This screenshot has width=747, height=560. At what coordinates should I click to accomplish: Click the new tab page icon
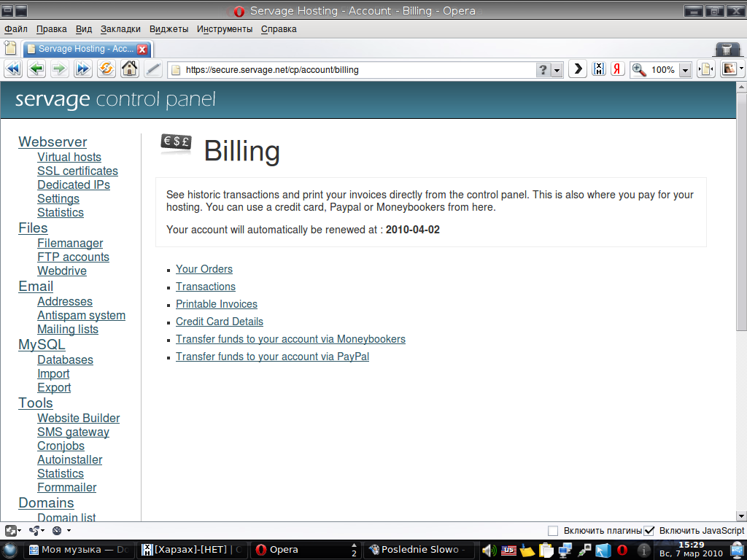tap(10, 48)
